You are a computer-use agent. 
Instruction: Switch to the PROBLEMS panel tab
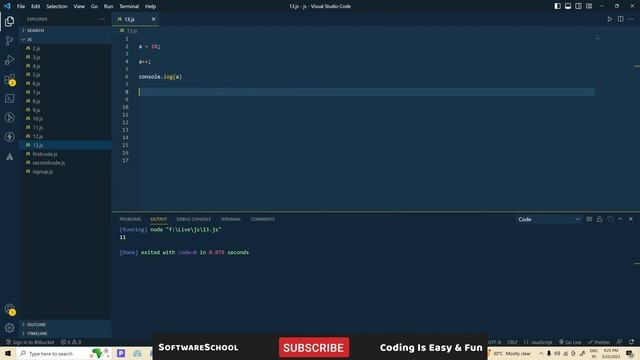pos(130,219)
